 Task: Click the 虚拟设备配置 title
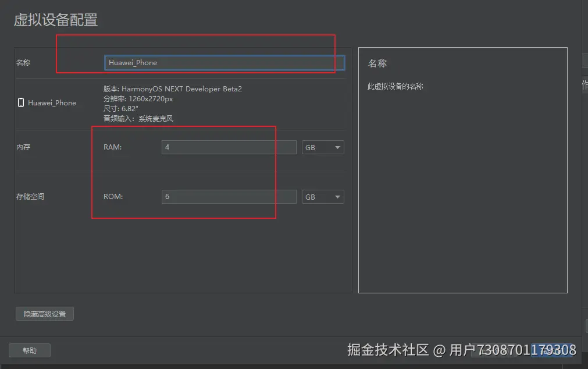click(x=56, y=20)
